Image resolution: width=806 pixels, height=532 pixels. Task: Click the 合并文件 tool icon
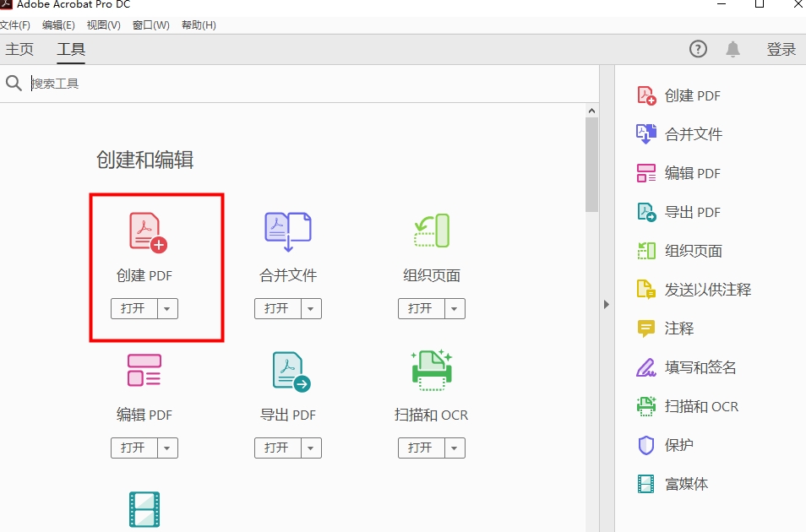tap(287, 231)
